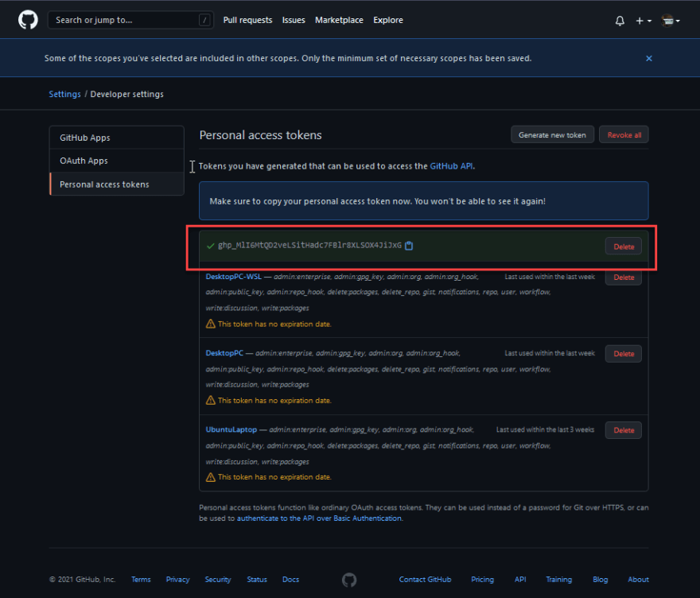Expand the plus create-new dropdown
Screen dimensions: 700x598
644,21
